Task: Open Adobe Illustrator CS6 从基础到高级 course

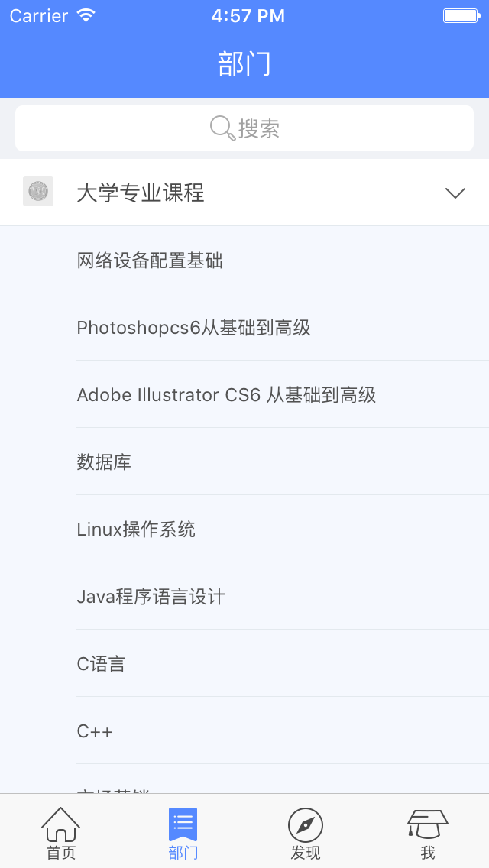Action: (226, 395)
